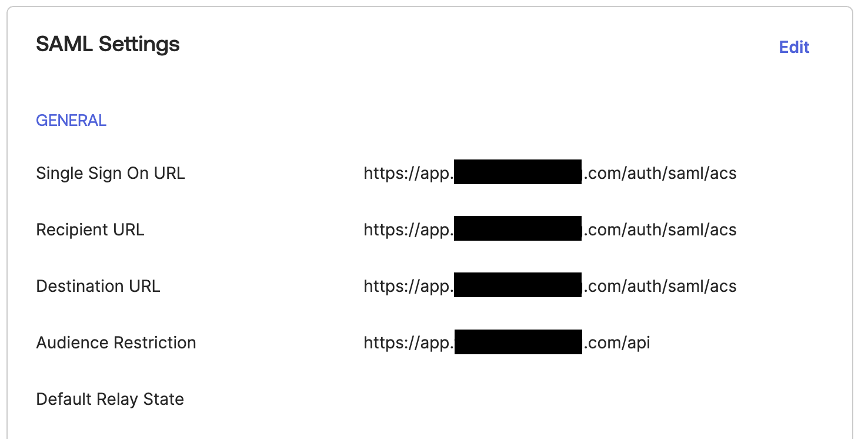The width and height of the screenshot is (868, 439).
Task: Click the redacted block in Single Sign On URL
Action: [518, 172]
